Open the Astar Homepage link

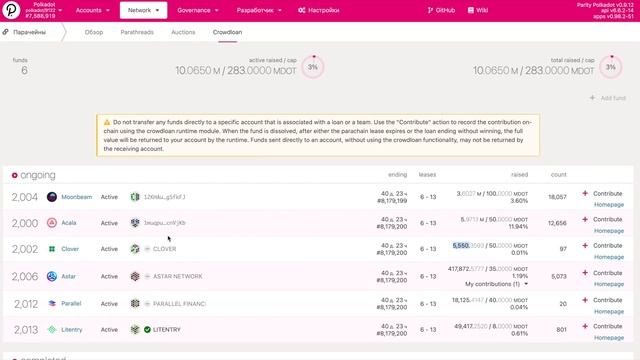click(609, 284)
